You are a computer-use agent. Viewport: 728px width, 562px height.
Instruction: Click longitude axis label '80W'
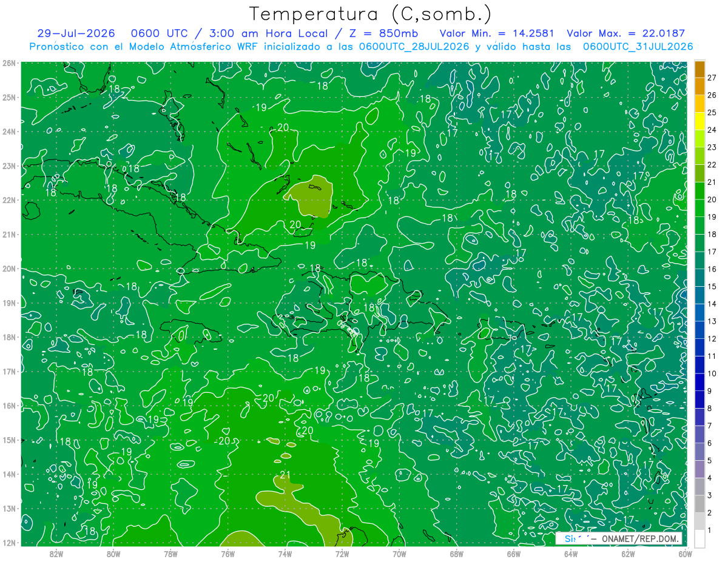pyautogui.click(x=113, y=554)
